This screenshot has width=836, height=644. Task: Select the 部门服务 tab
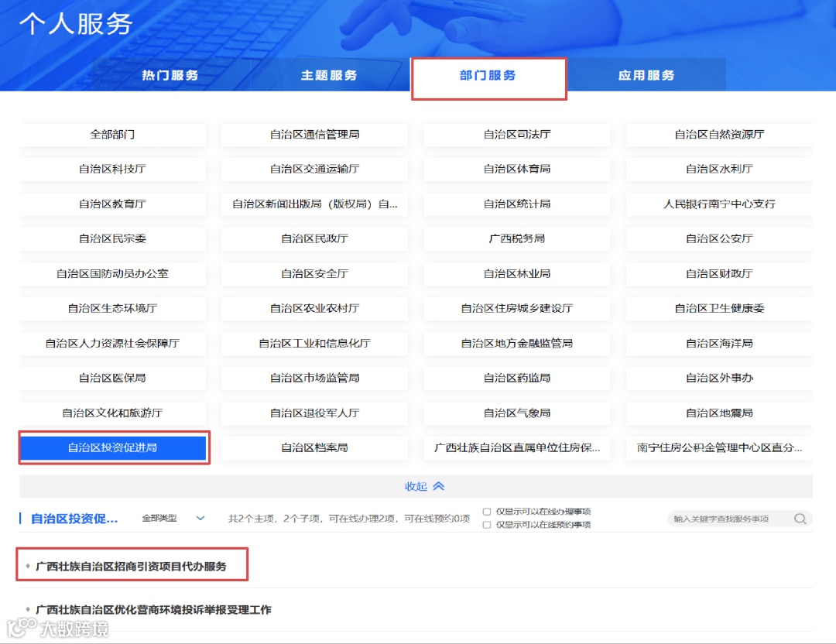pyautogui.click(x=488, y=75)
